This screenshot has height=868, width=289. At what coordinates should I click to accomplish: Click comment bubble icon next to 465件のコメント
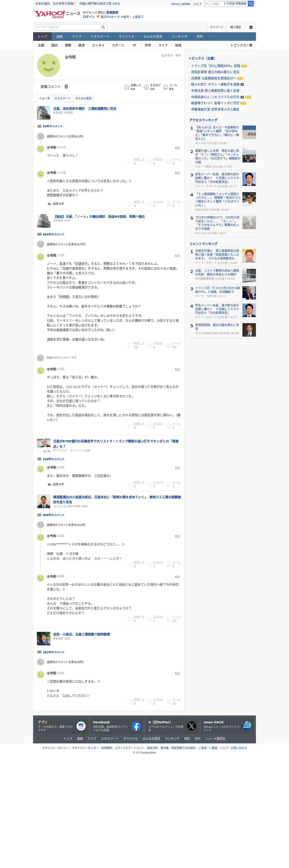[x=39, y=515]
